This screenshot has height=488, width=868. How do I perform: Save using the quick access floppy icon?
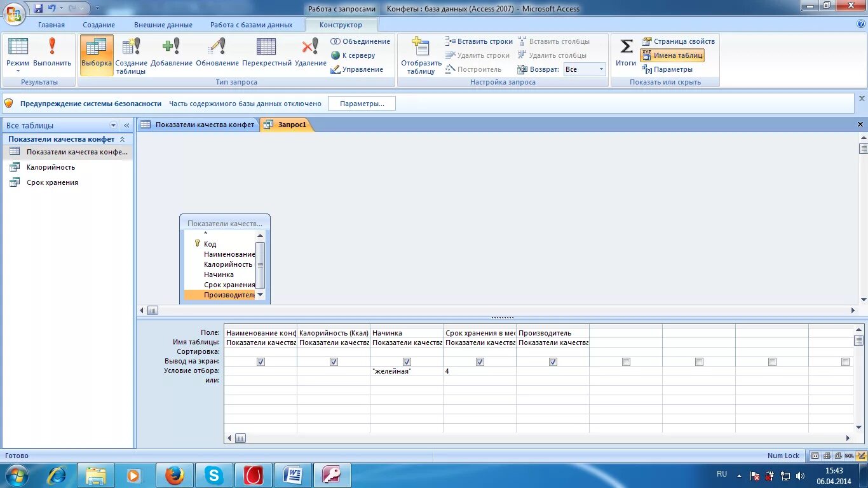click(x=38, y=8)
